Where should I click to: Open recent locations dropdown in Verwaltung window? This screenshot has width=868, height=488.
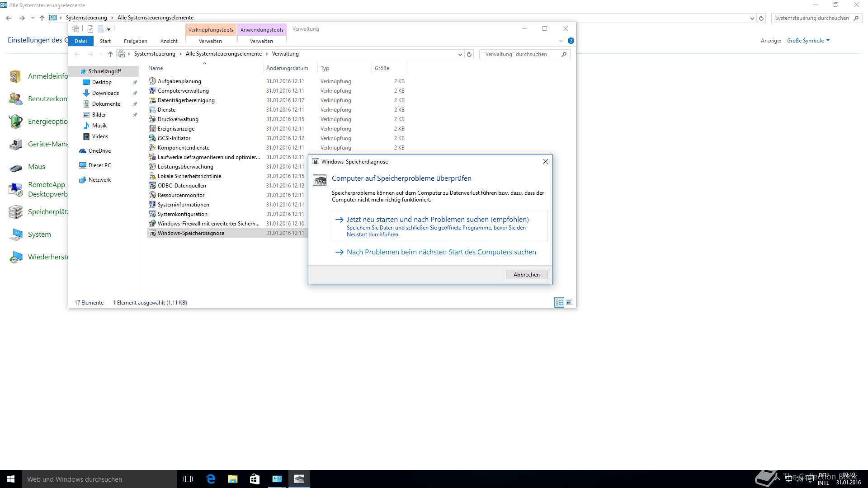[x=100, y=54]
